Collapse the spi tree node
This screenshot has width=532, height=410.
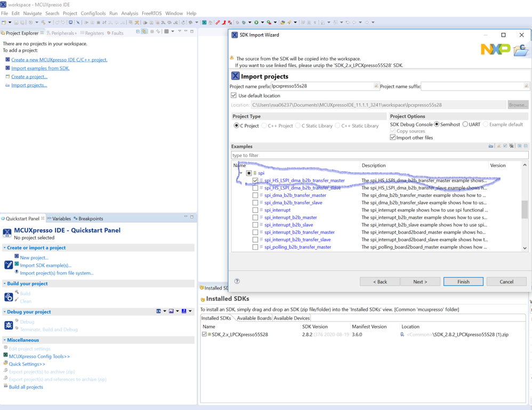pos(241,173)
